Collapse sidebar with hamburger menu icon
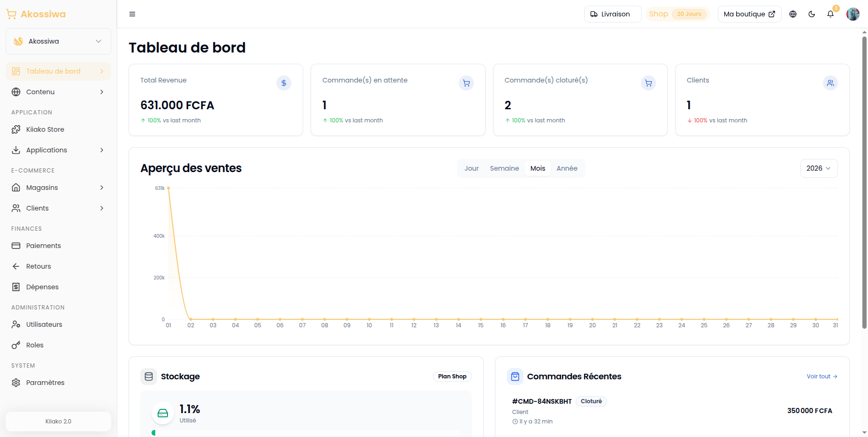 tap(132, 14)
